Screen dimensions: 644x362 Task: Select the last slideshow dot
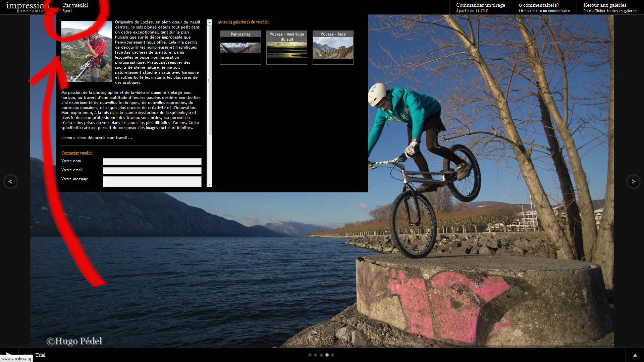pos(333,355)
